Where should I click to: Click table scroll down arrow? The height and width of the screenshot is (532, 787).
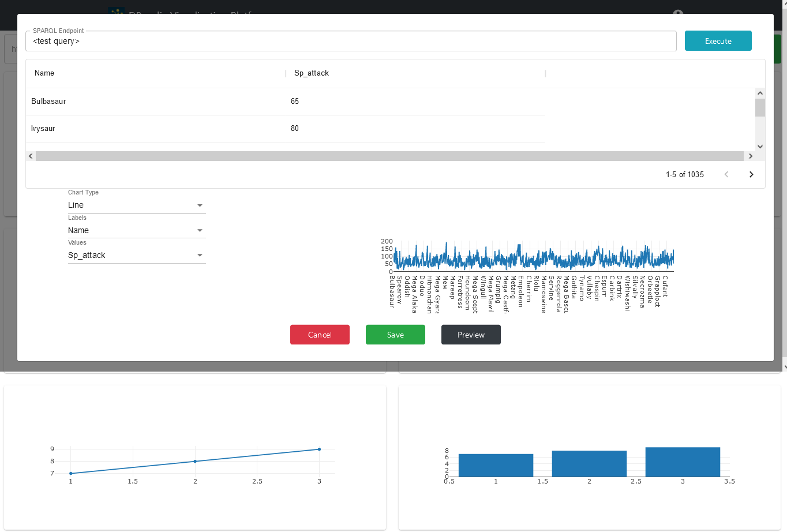760,147
